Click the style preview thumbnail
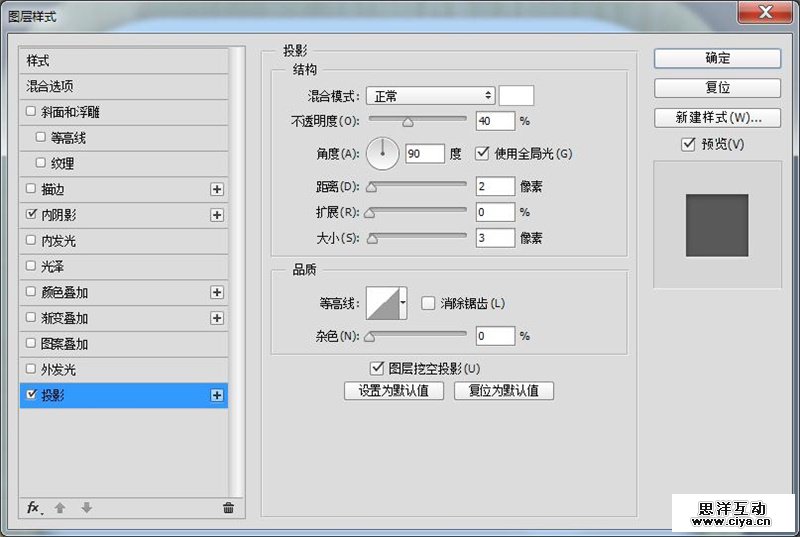Image resolution: width=800 pixels, height=537 pixels. pos(717,225)
